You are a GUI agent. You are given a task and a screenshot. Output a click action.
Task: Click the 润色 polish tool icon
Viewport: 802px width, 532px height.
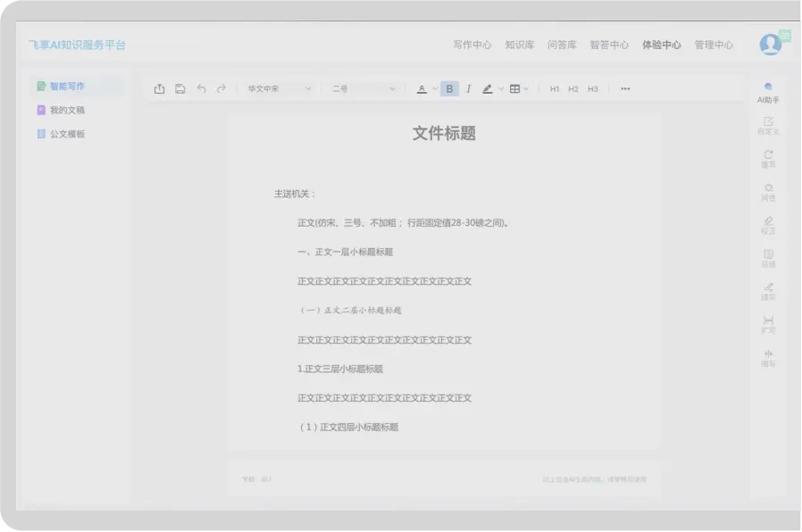(x=768, y=192)
